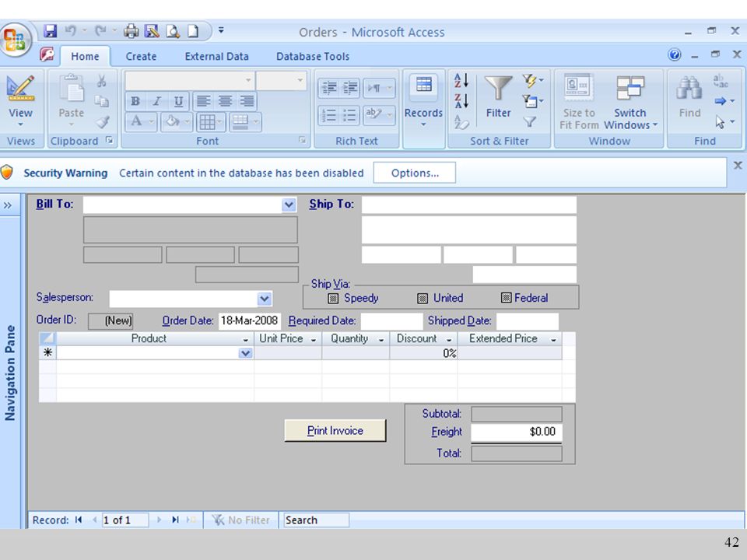Toggle Bold formatting
This screenshot has height=560, width=747.
(x=135, y=101)
